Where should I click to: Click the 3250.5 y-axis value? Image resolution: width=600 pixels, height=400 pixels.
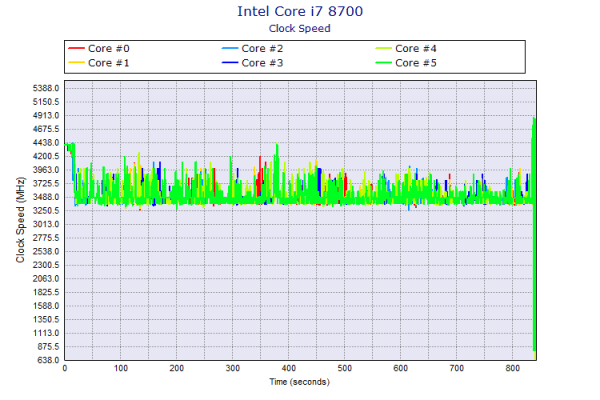coord(46,211)
